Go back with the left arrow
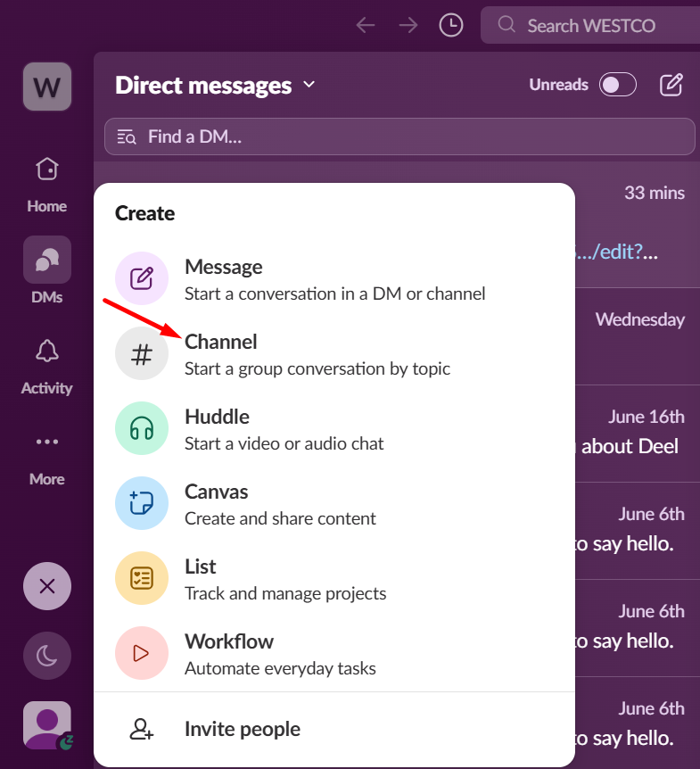The width and height of the screenshot is (700, 769). pyautogui.click(x=366, y=25)
